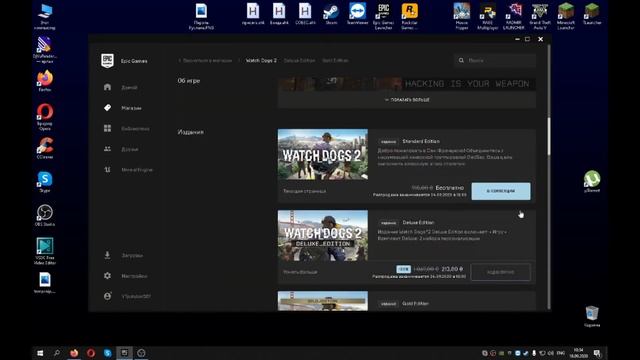Viewport: 640px width, 360px height.
Task: Click the search magnifier icon in launcher
Action: (461, 60)
